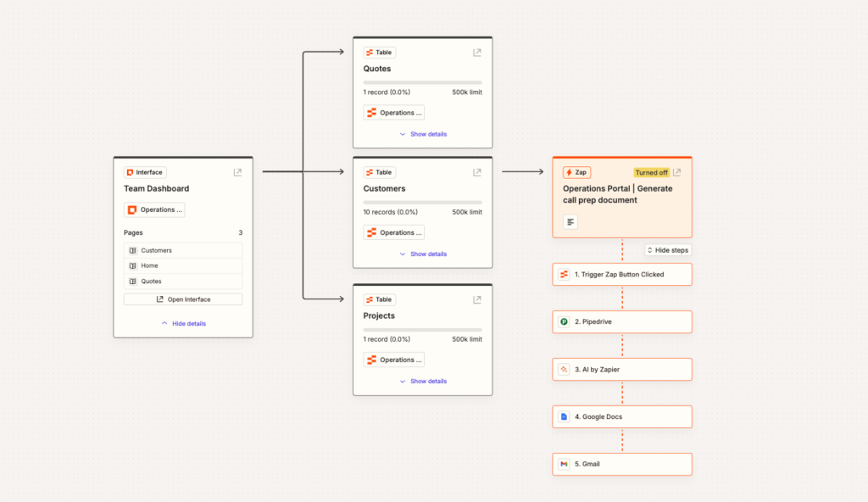
Task: Click the Open Interface button
Action: (x=183, y=298)
